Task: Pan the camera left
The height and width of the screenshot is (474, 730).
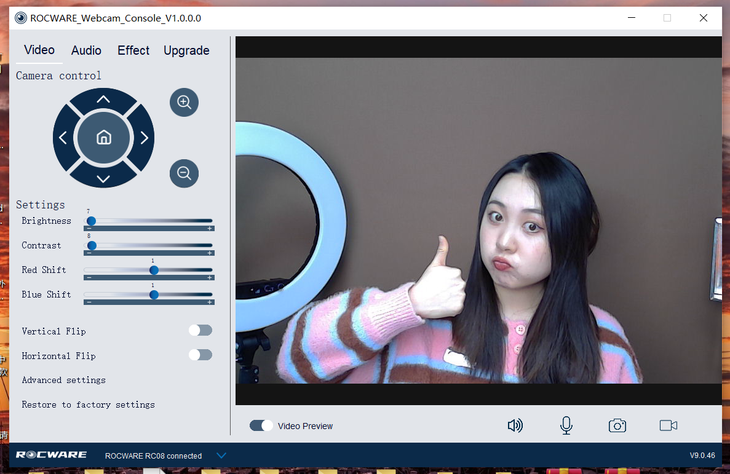Action: coord(64,138)
